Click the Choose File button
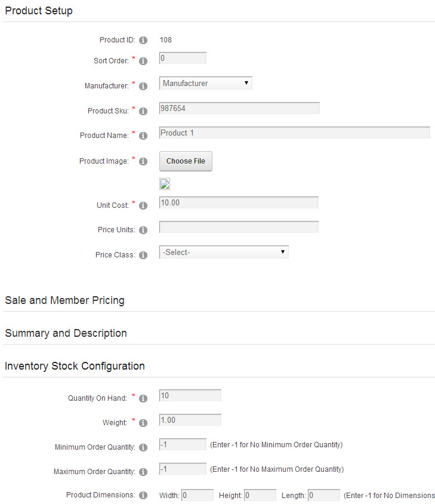The width and height of the screenshot is (435, 504). 186,161
